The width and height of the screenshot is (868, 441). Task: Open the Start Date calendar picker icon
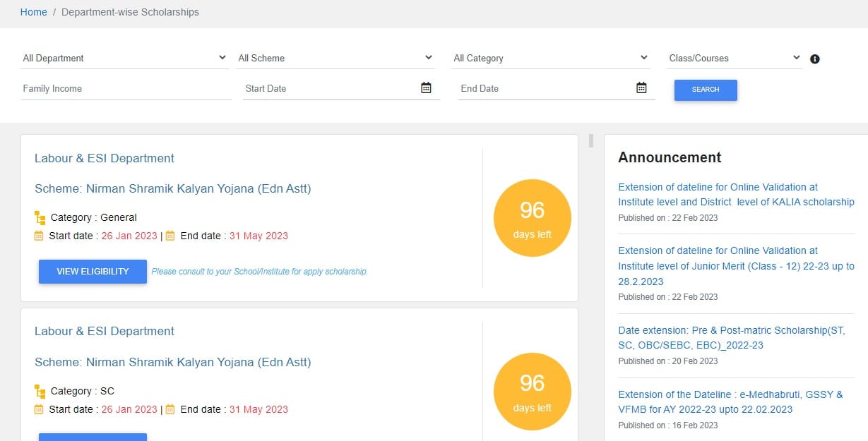coord(426,88)
